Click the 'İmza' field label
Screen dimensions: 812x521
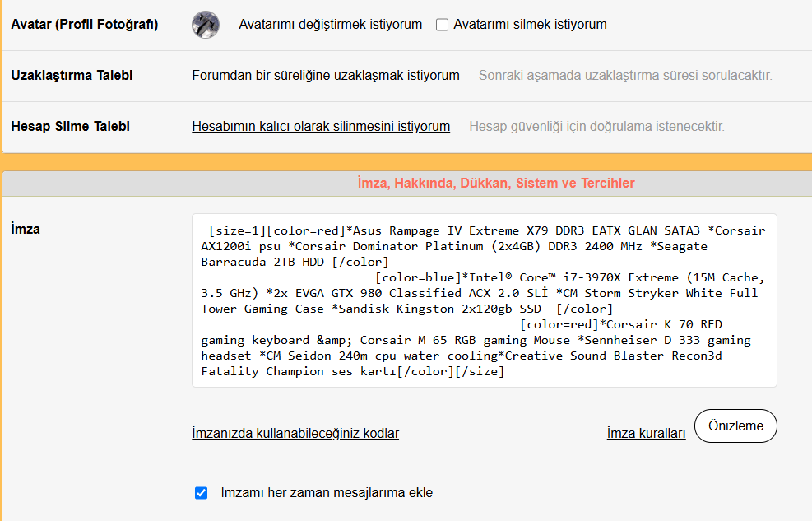coord(26,229)
